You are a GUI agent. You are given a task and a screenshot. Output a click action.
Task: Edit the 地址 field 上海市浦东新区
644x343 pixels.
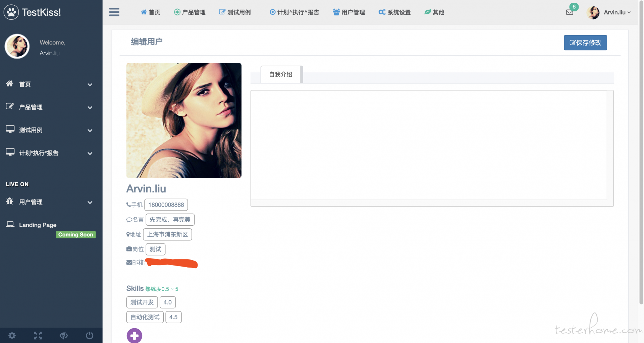point(167,234)
